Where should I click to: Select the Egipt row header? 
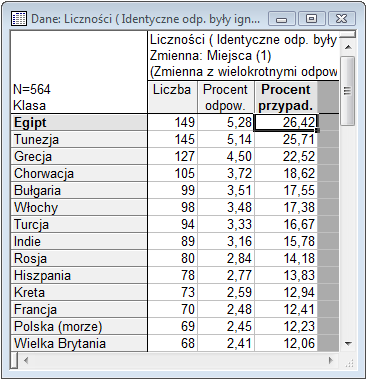click(79, 123)
